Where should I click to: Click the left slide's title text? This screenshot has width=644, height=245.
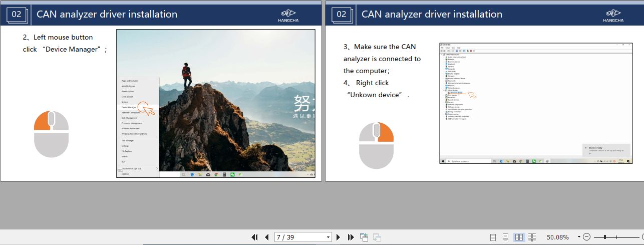(x=107, y=14)
